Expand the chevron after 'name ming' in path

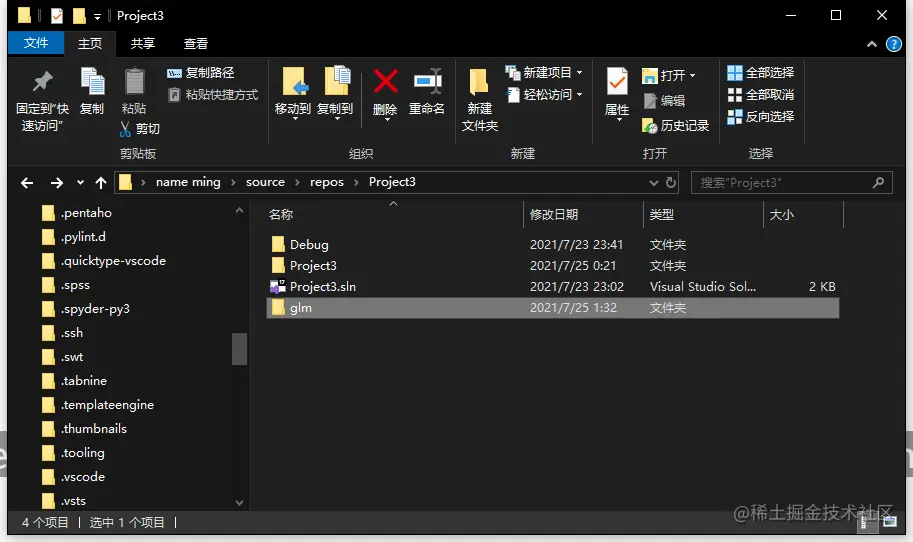(233, 183)
